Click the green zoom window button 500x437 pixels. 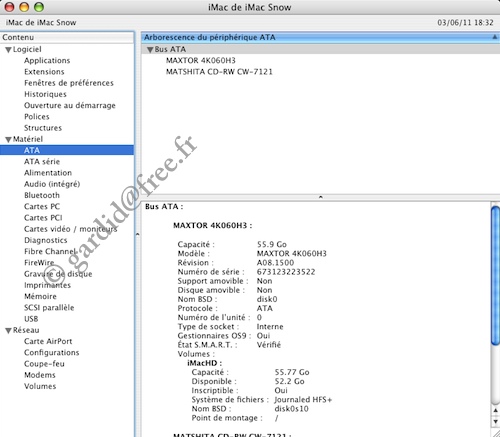39,7
